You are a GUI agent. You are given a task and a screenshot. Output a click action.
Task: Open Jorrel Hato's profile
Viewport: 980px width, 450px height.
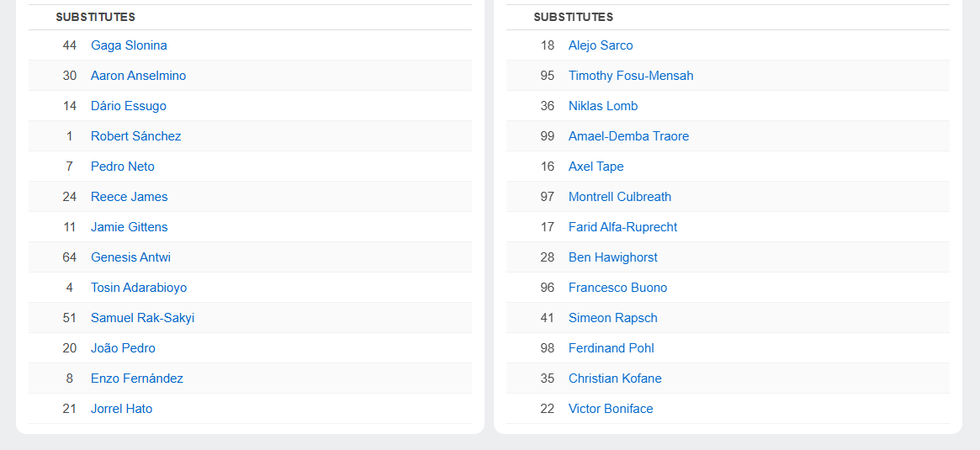121,409
